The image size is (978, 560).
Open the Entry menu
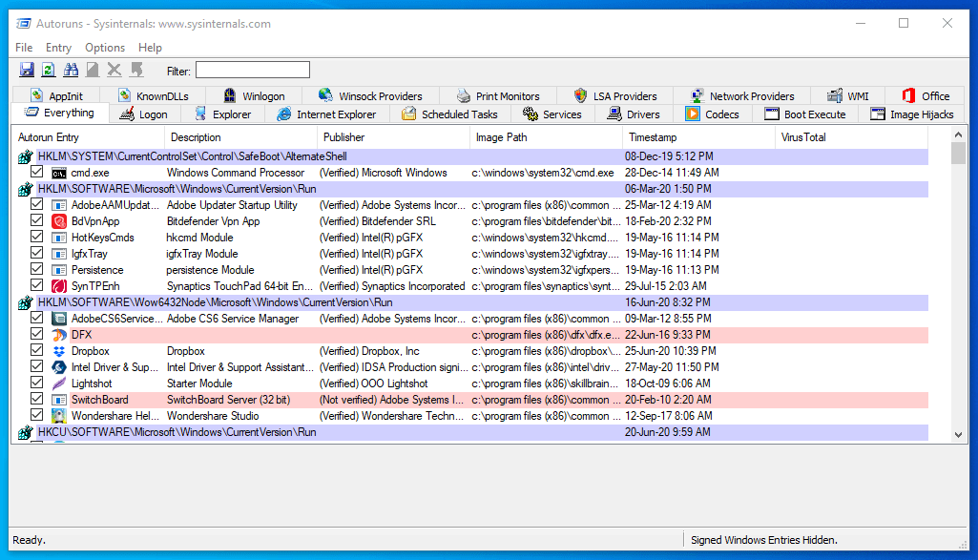click(x=58, y=48)
